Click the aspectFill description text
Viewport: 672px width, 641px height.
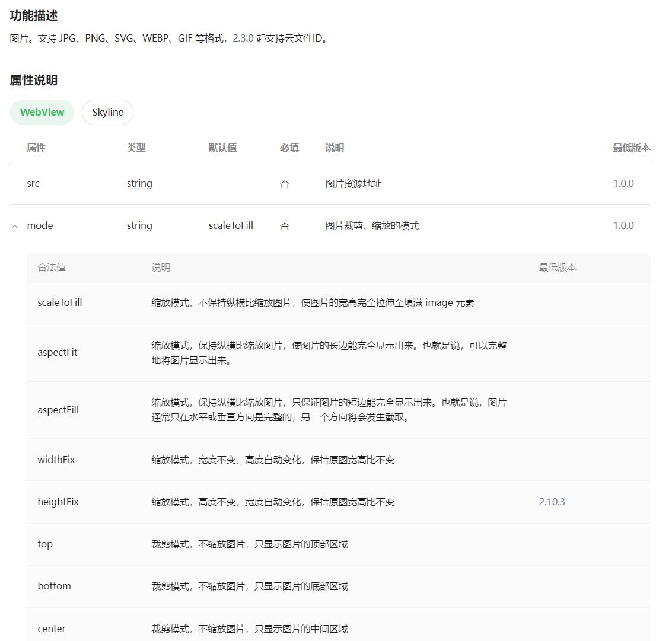(329, 410)
